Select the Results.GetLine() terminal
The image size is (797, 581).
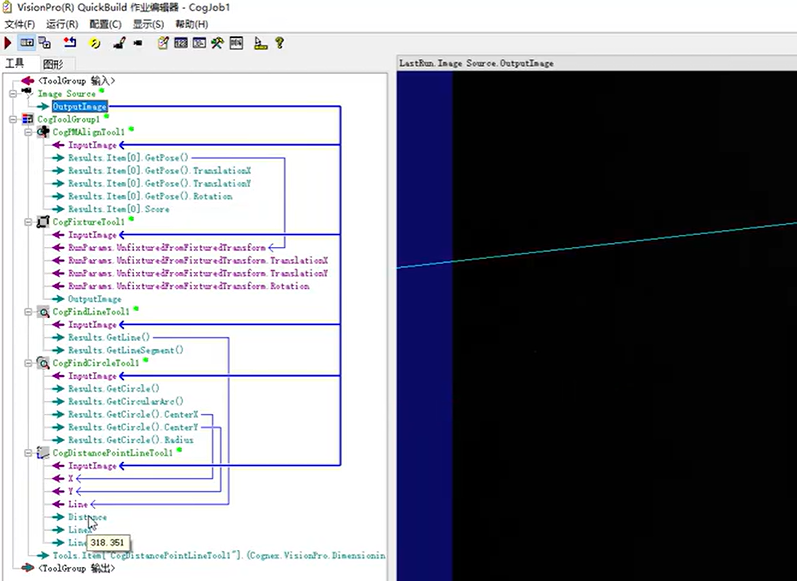109,338
